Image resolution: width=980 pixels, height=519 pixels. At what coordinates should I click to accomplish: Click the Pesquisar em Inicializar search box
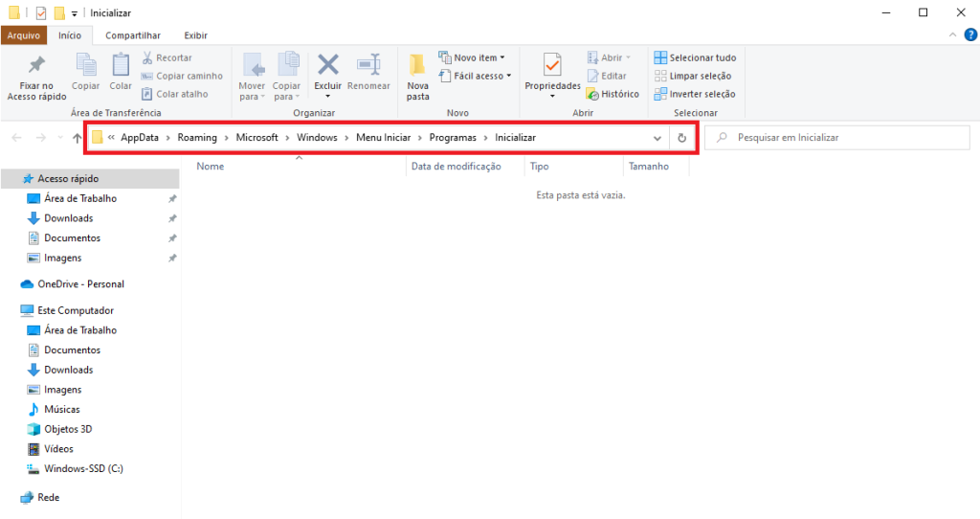coord(837,138)
